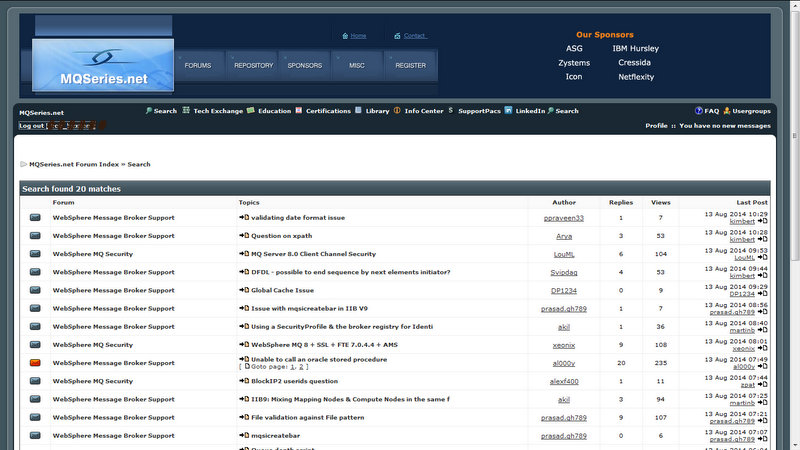Select the FORUMS navigation tab
The height and width of the screenshot is (450, 800).
click(x=198, y=65)
